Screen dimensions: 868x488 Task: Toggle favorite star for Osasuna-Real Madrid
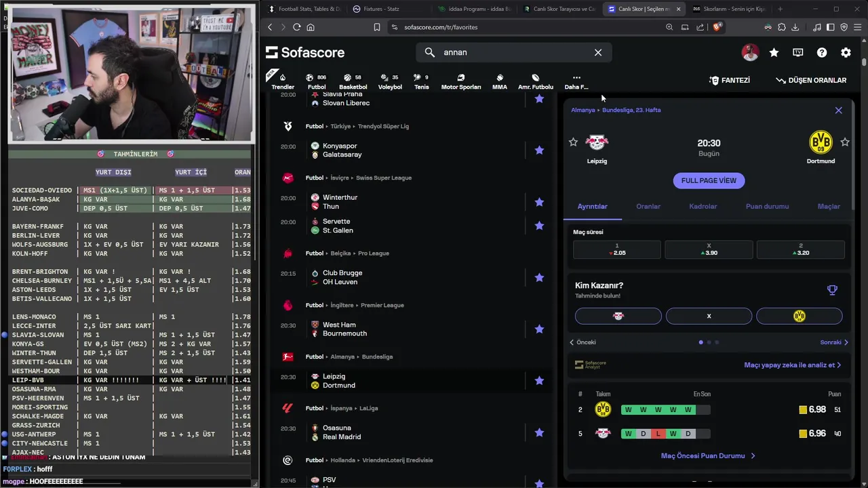coord(539,432)
